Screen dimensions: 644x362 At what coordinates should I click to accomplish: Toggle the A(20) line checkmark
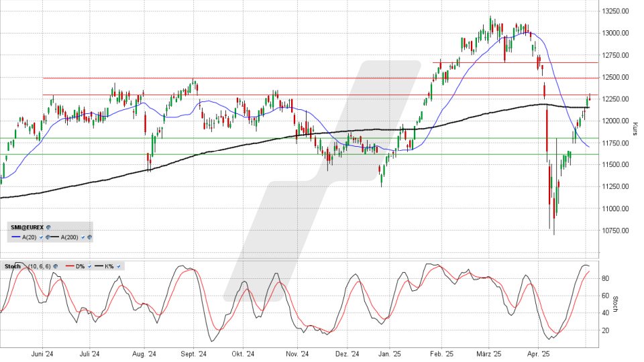[41, 237]
